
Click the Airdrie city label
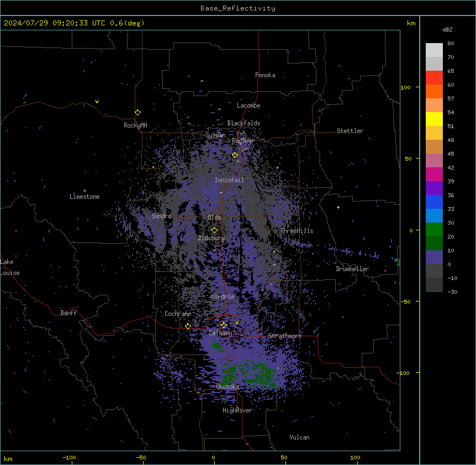click(x=223, y=297)
